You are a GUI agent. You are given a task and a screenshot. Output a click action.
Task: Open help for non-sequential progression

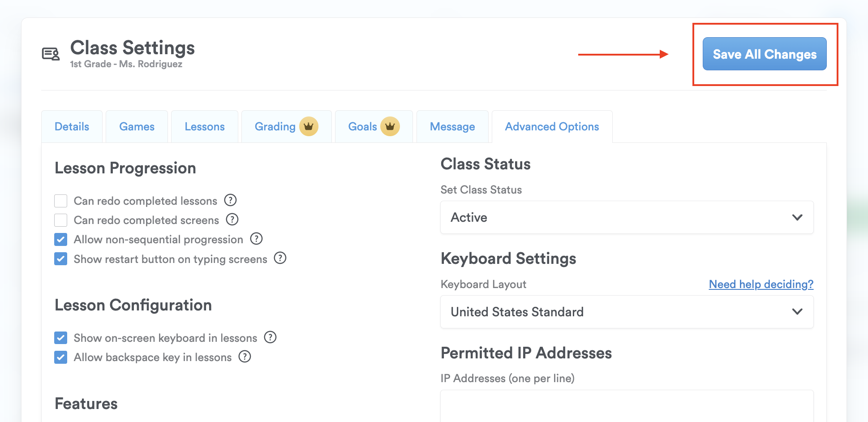click(256, 239)
